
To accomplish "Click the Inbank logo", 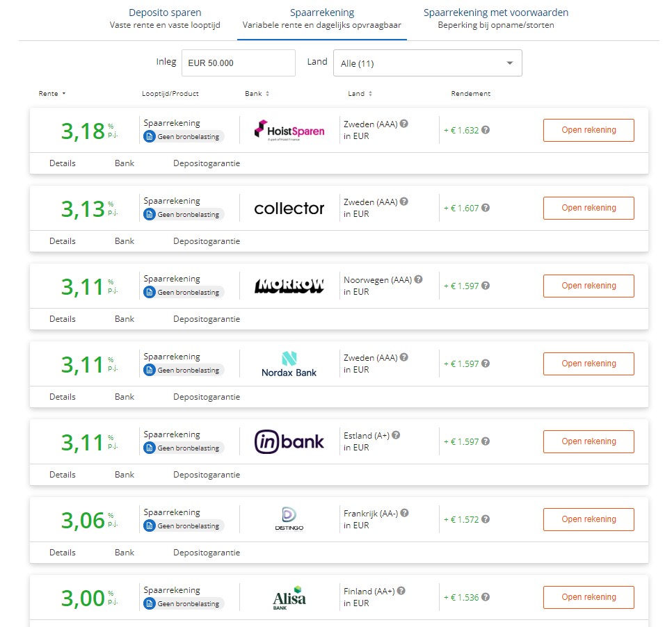I will (x=289, y=441).
